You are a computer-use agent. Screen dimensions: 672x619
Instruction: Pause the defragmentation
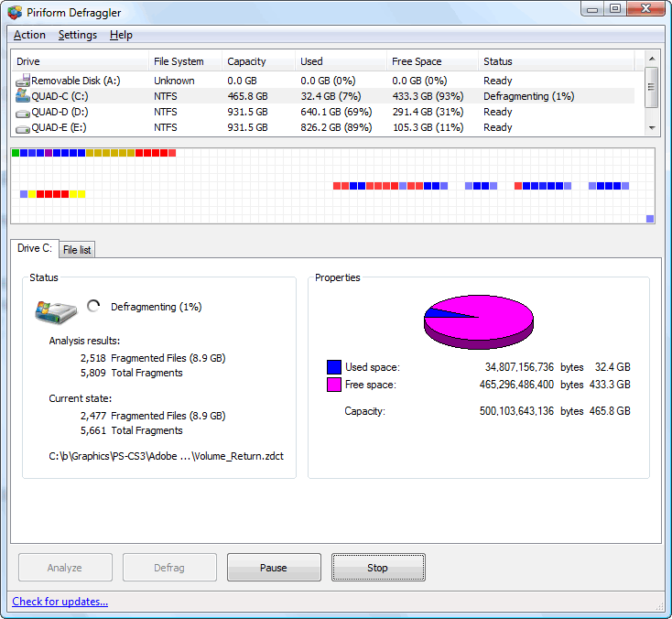click(x=274, y=567)
